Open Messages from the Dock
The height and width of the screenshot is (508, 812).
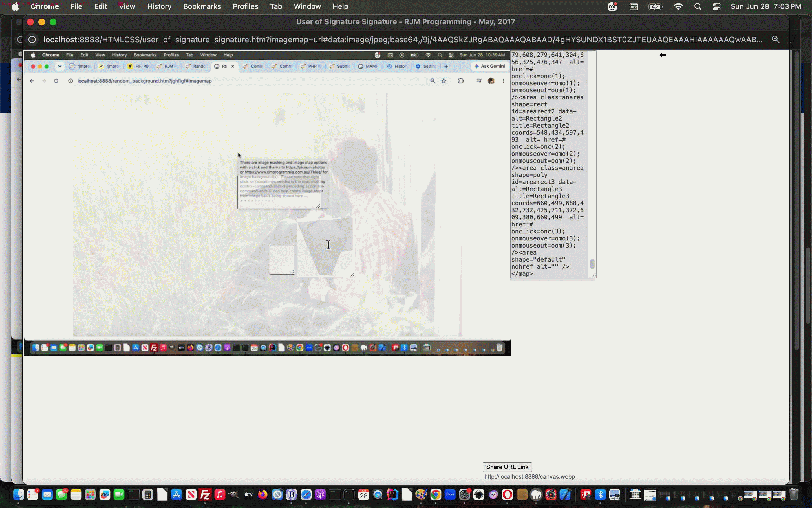[x=62, y=494]
